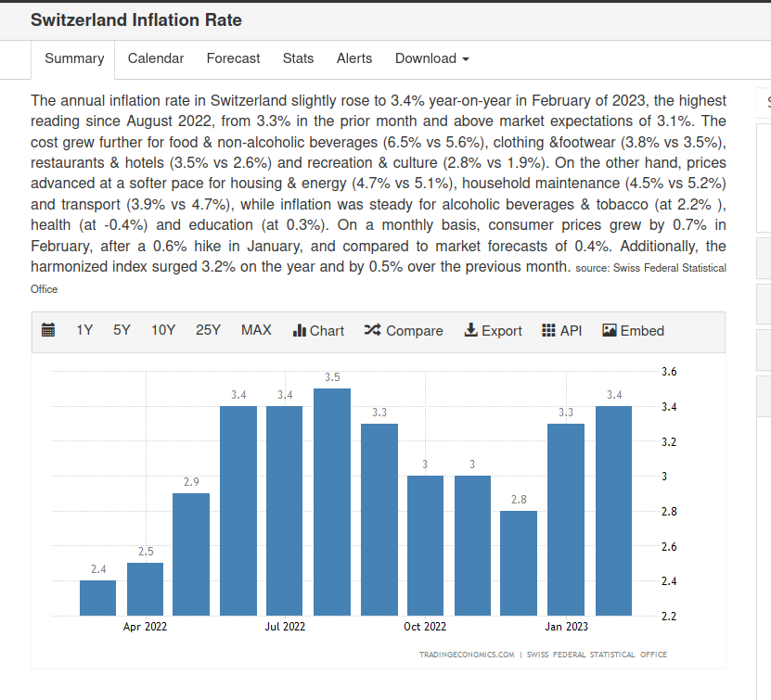
Task: Click the Embed image icon
Action: [610, 330]
